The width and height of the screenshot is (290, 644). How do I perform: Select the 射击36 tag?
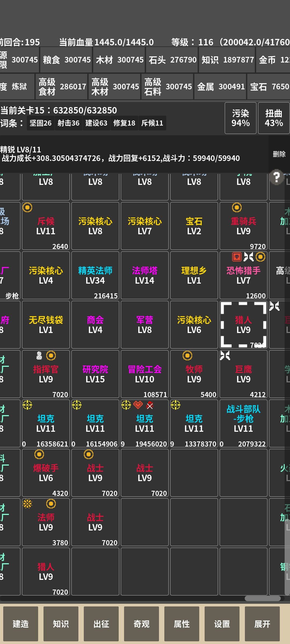tap(68, 123)
